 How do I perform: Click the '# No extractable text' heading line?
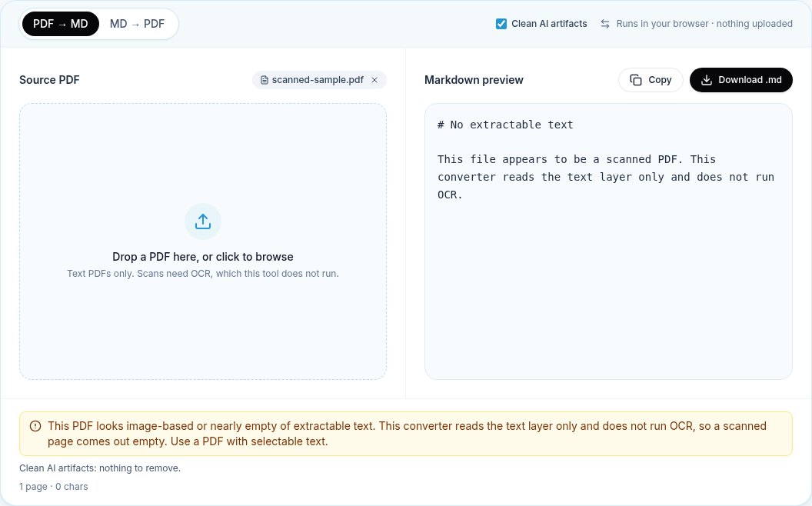[505, 125]
